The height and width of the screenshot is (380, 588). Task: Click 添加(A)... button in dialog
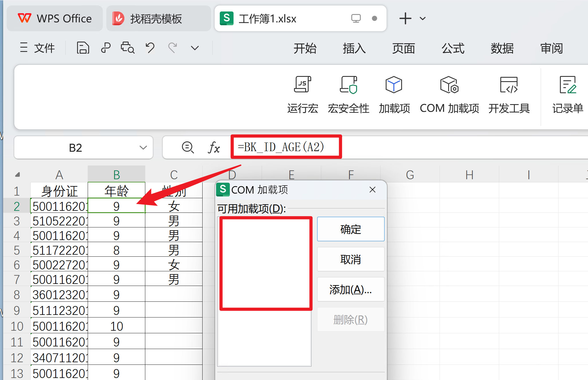[x=351, y=289]
